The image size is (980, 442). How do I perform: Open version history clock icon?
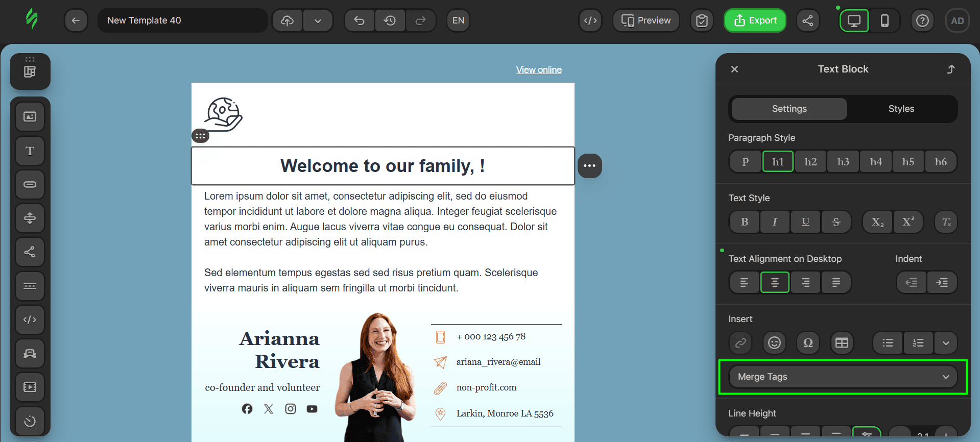pyautogui.click(x=390, y=20)
